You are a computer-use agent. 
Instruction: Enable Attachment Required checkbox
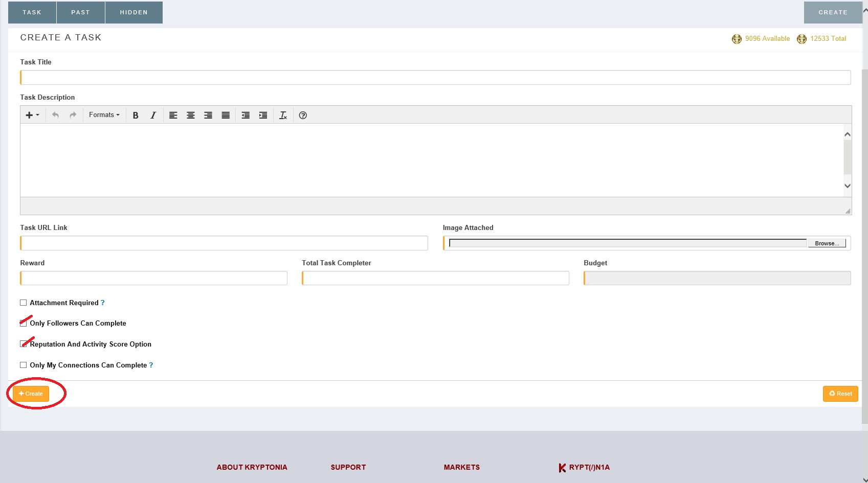click(x=23, y=303)
